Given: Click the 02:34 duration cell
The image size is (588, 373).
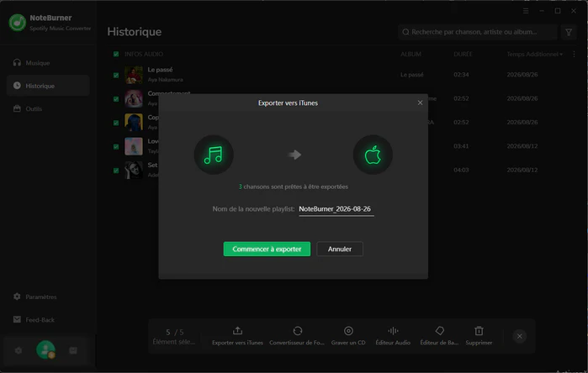Looking at the screenshot, I should click(x=461, y=75).
